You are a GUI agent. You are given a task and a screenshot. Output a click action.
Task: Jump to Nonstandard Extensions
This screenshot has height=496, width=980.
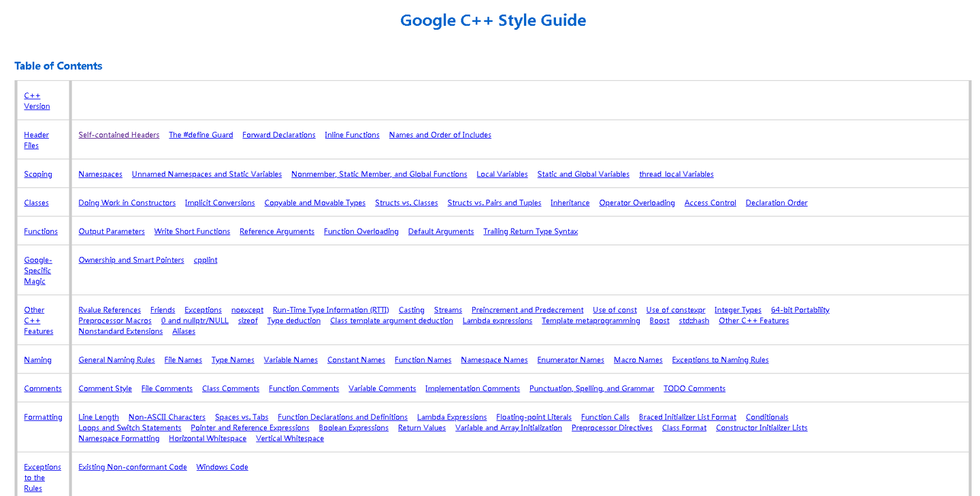(x=120, y=331)
